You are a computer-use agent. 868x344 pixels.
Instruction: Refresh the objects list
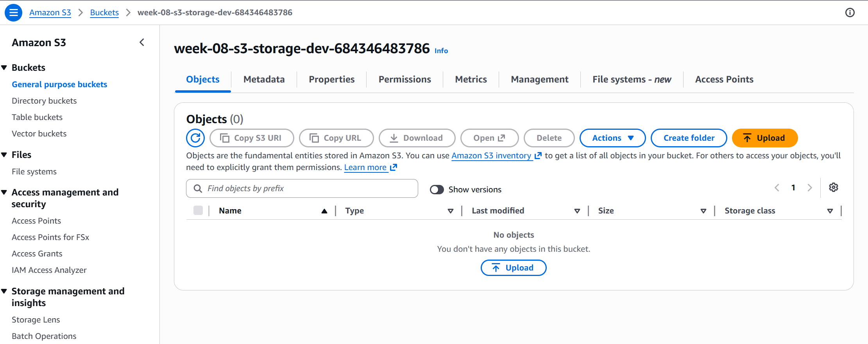tap(195, 138)
